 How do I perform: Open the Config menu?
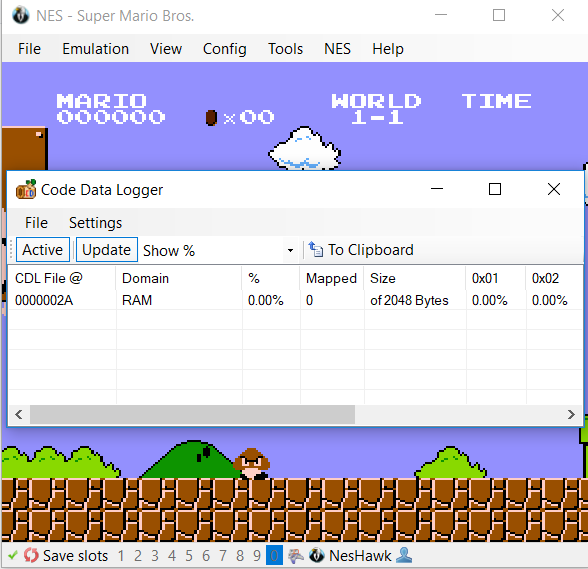click(225, 49)
